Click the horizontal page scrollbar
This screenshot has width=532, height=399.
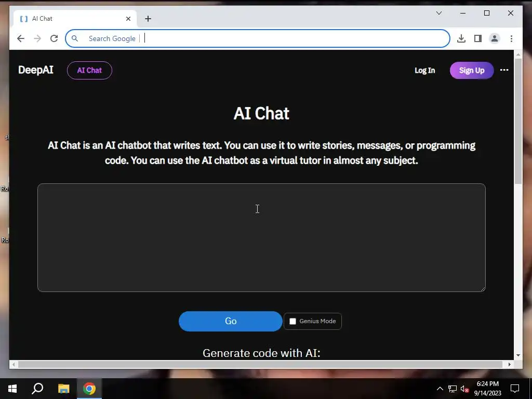pyautogui.click(x=261, y=364)
